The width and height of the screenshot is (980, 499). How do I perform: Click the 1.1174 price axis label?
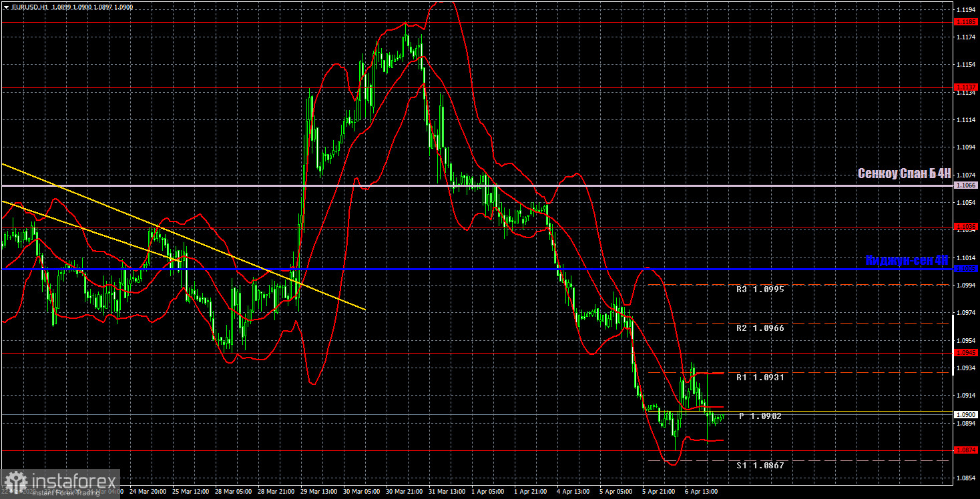click(x=966, y=37)
